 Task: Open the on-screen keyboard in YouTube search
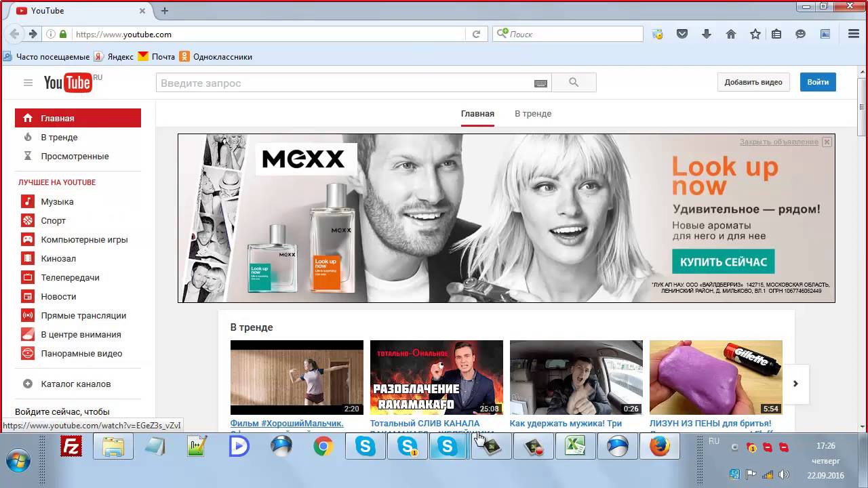click(540, 83)
